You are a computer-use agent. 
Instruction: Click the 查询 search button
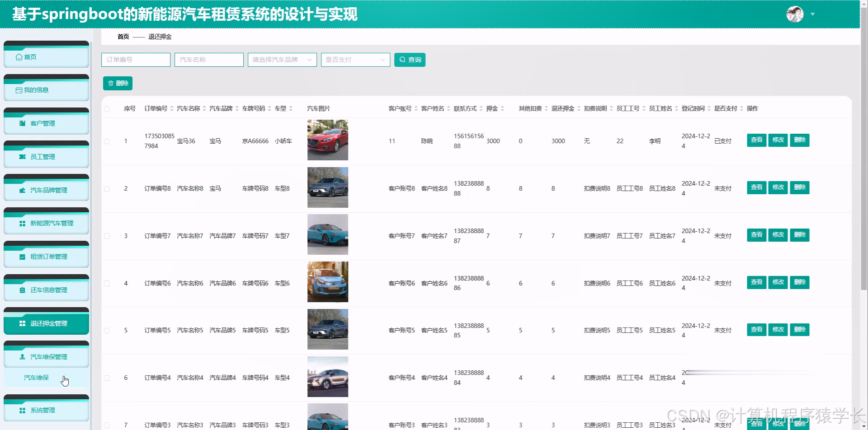(410, 59)
